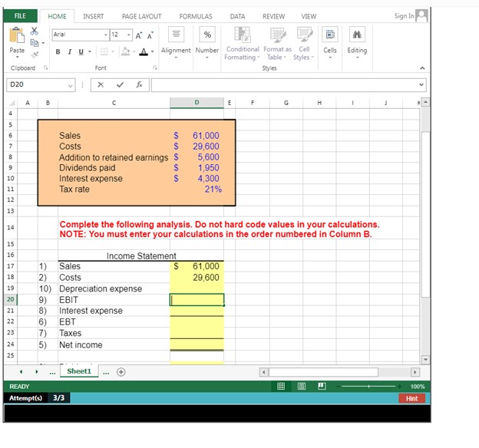Image resolution: width=479 pixels, height=448 pixels.
Task: Click the Sign In user avatar icon
Action: click(x=422, y=15)
